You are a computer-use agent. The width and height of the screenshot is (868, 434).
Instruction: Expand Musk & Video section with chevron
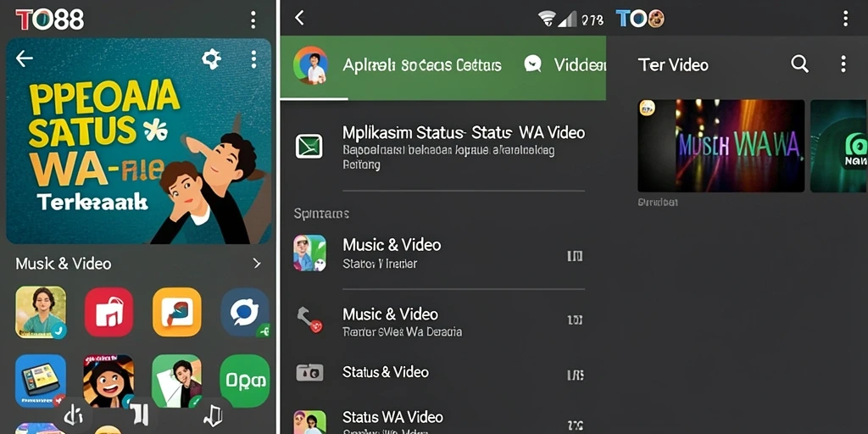click(257, 264)
